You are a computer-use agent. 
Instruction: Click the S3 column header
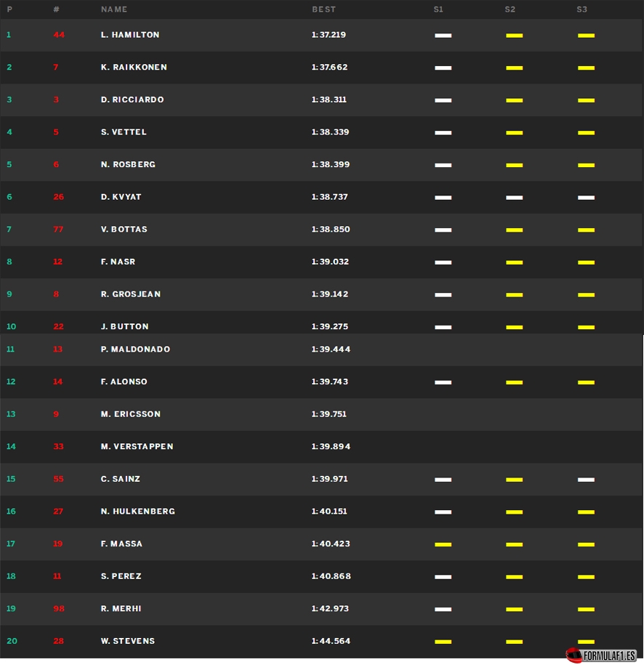[x=581, y=9]
